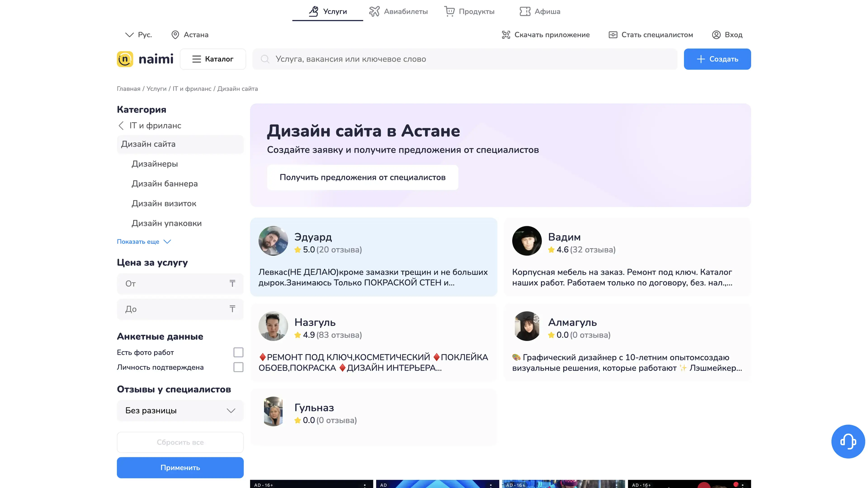Click the Вход user profile icon
868x488 pixels.
pyautogui.click(x=716, y=35)
